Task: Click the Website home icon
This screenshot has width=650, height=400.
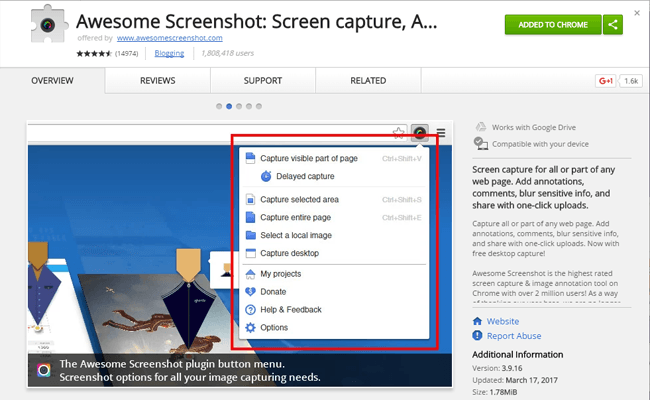Action: tap(478, 321)
